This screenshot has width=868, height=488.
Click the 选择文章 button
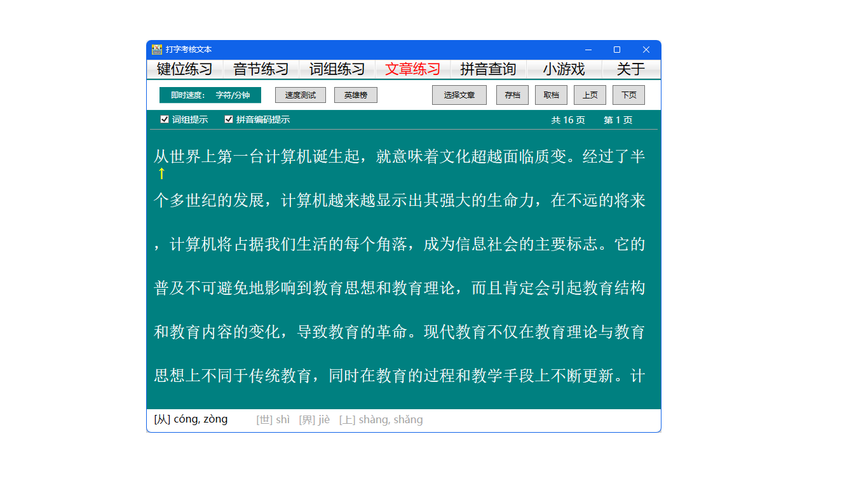[459, 95]
